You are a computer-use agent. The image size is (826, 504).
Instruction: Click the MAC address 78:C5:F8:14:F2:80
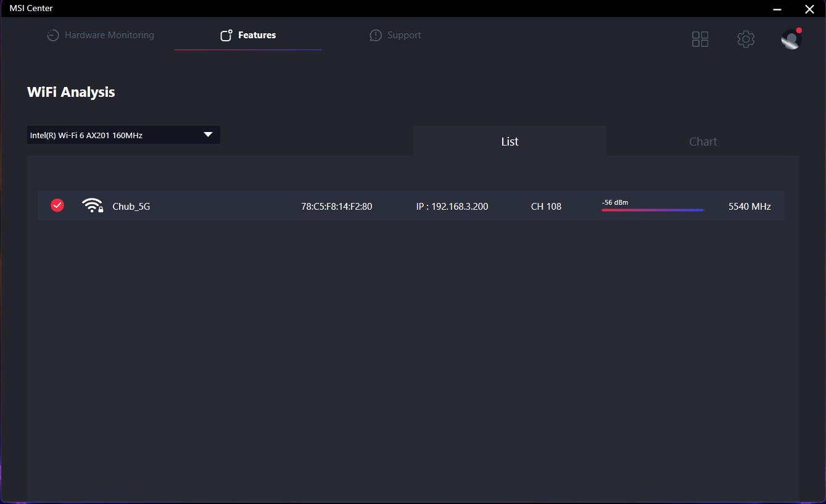[x=336, y=207]
